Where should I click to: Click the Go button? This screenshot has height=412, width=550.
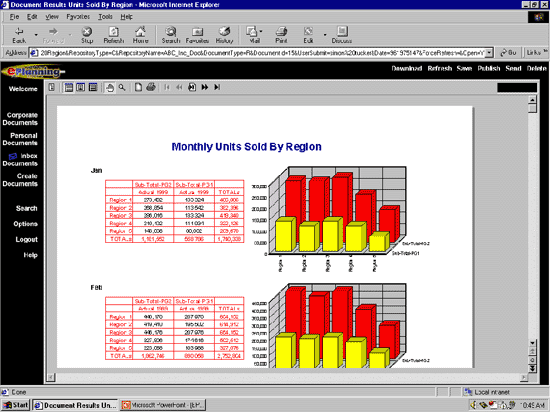(x=509, y=53)
